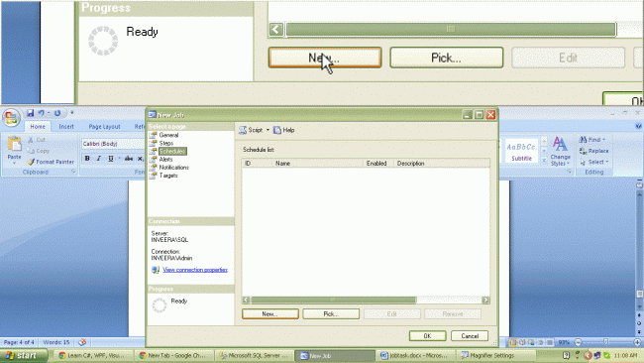644x363 pixels.
Task: Select the Notifications page in New Job
Action: (173, 168)
